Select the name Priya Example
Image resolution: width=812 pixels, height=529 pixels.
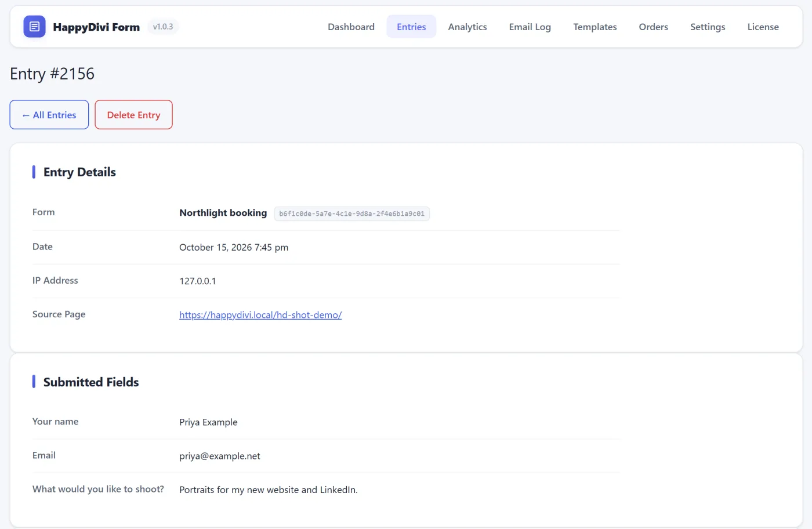click(208, 422)
